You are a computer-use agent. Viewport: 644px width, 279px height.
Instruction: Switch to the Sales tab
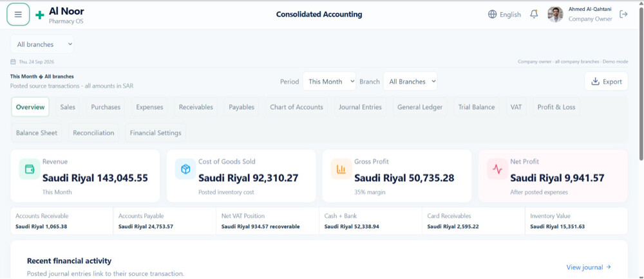point(68,107)
